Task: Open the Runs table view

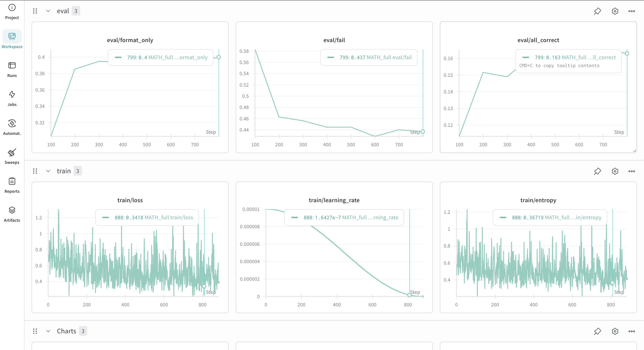Action: 12,70
